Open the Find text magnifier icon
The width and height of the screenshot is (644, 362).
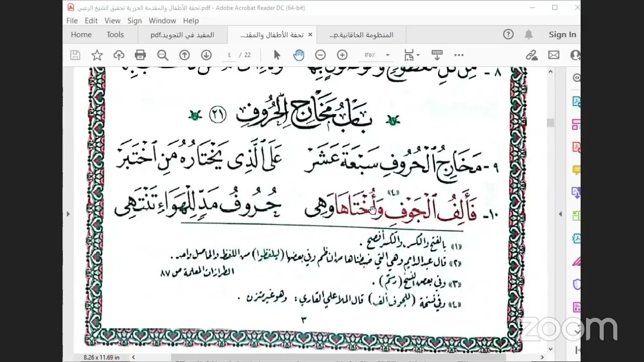[x=163, y=55]
